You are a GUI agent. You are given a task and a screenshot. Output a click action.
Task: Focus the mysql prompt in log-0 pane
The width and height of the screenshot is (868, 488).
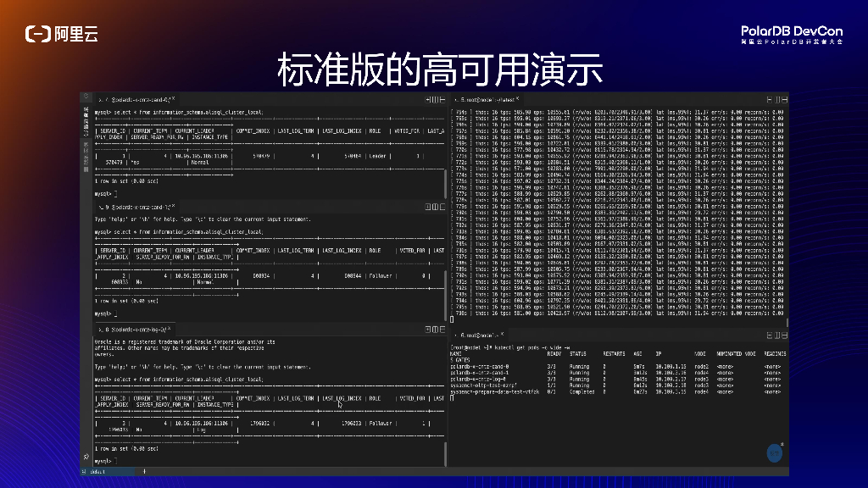tap(106, 461)
